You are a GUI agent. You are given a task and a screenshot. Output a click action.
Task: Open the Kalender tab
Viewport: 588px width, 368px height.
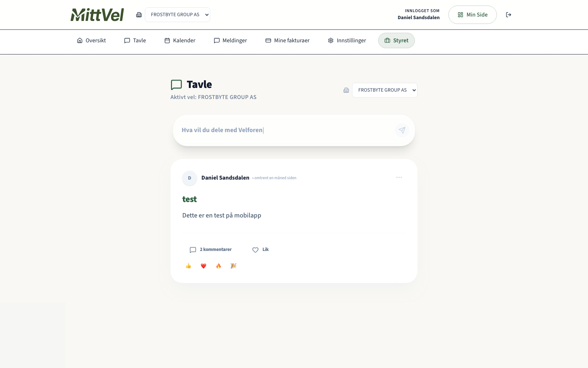coord(180,40)
